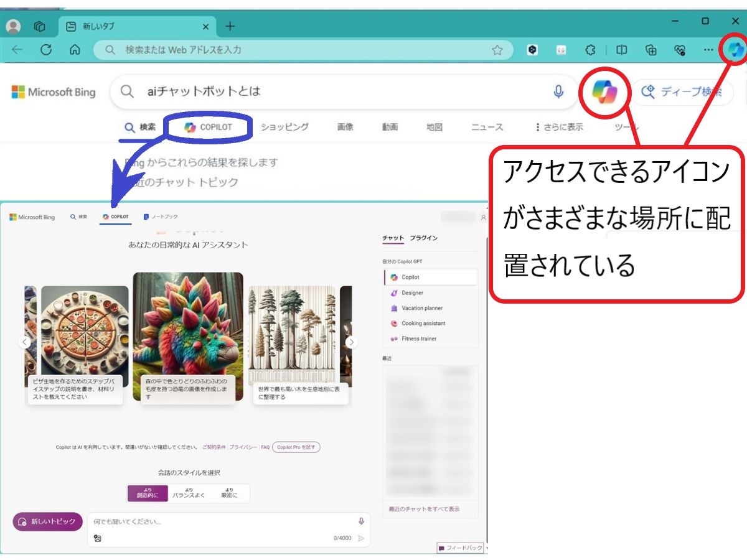Click the 何でも聞いてください chat input field
747x560 pixels.
click(187, 521)
